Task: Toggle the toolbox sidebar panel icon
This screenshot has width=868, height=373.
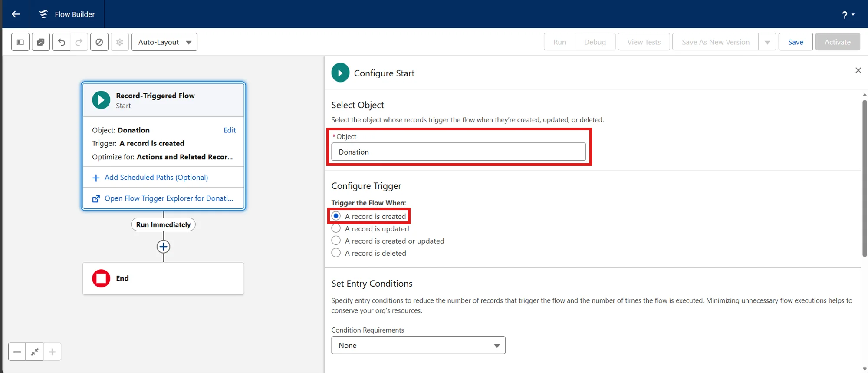Action: click(x=20, y=42)
